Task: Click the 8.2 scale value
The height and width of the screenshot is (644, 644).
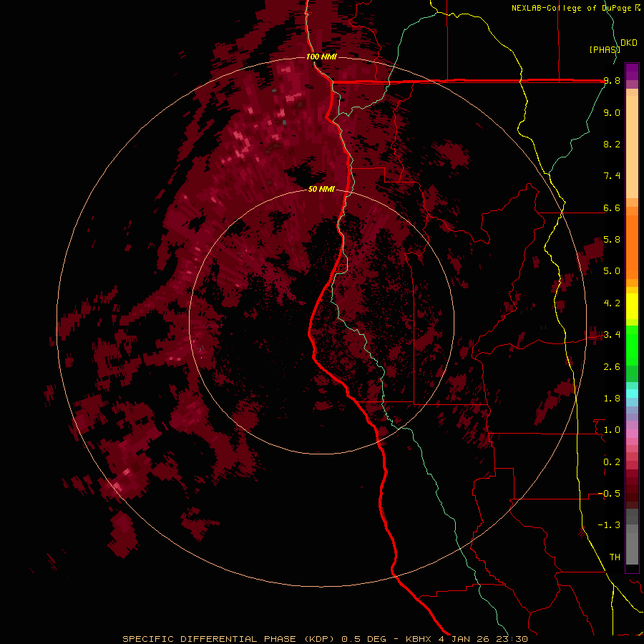Action: tap(612, 144)
